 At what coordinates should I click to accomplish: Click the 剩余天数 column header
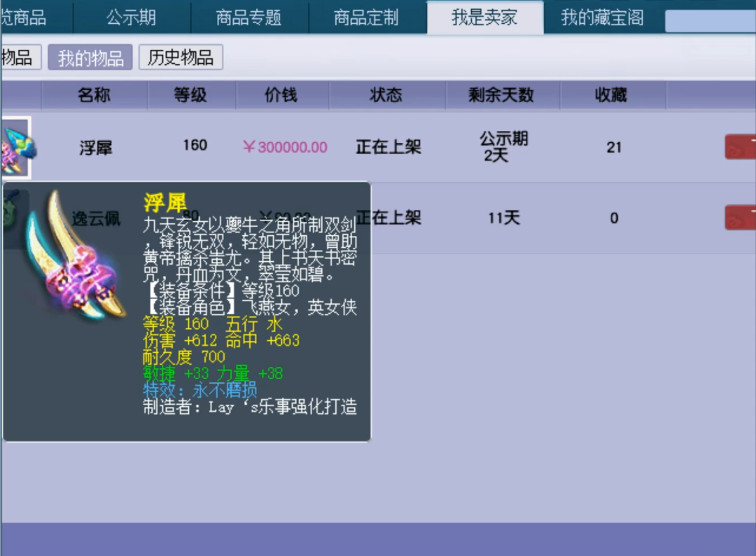pyautogui.click(x=502, y=95)
